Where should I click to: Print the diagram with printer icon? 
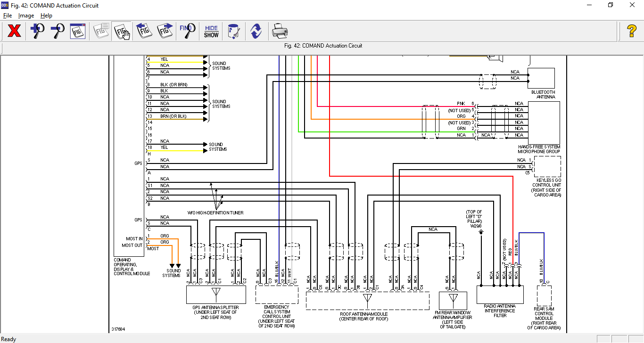[x=280, y=32]
